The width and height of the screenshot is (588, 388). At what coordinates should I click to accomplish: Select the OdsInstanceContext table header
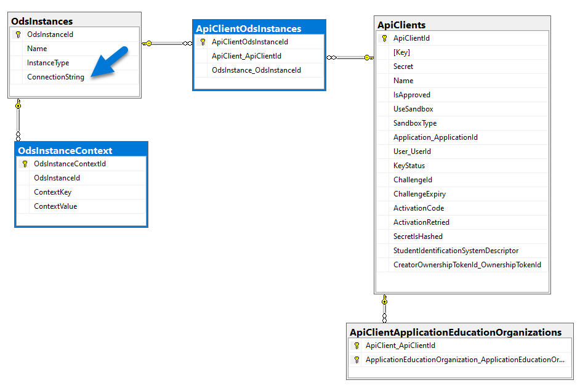(81, 150)
